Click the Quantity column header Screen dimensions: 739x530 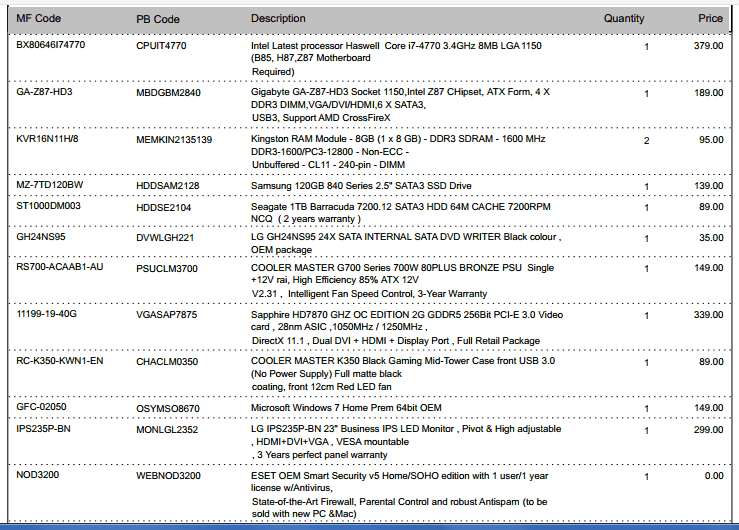click(x=624, y=18)
